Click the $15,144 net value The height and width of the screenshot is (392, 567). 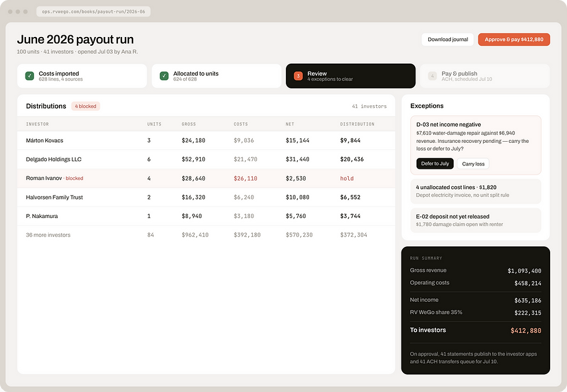click(297, 140)
